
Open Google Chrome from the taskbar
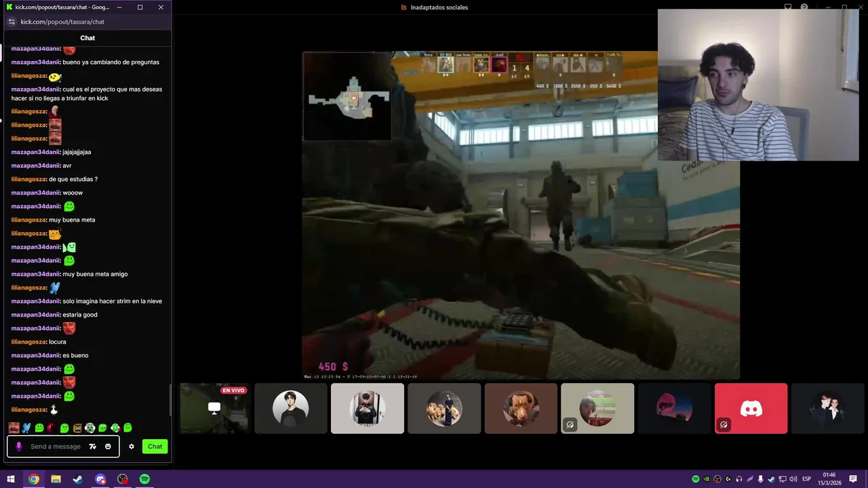(x=34, y=479)
